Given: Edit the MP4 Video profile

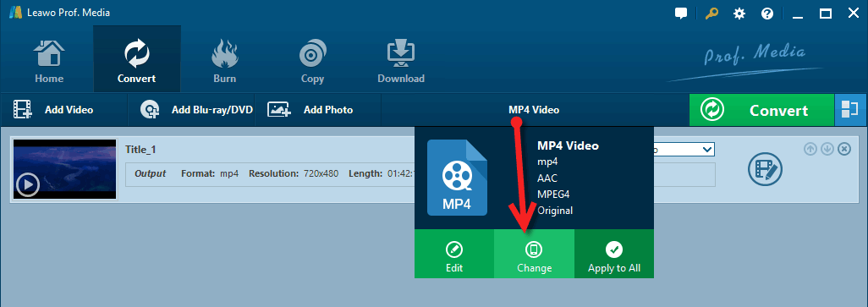Looking at the screenshot, I should pos(454,254).
